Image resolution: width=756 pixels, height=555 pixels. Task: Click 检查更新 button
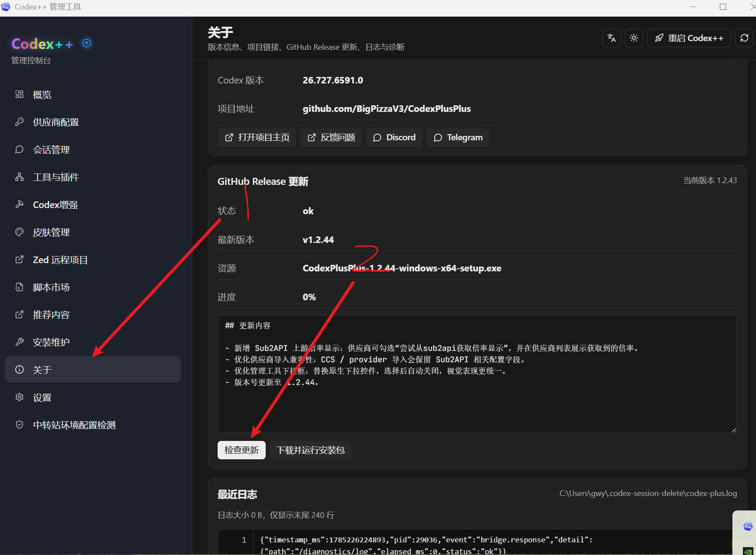pyautogui.click(x=242, y=450)
